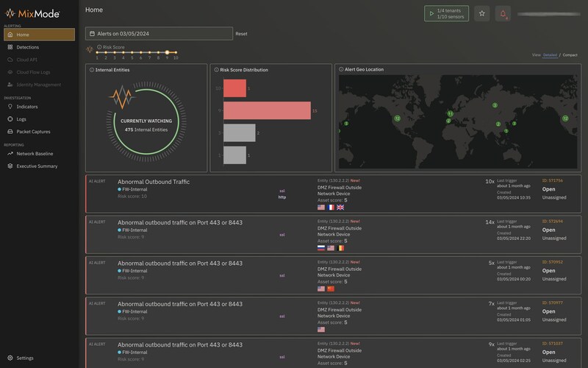Switch to Compact view
This screenshot has height=368, width=588.
point(570,54)
